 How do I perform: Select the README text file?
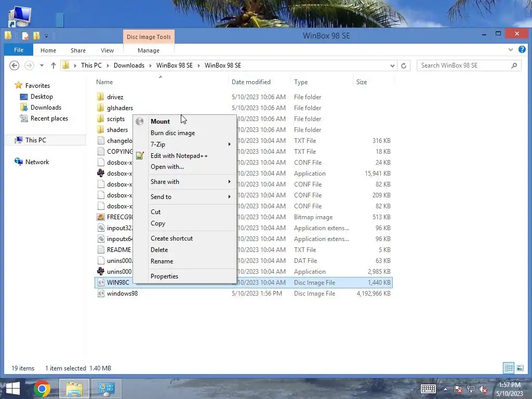[x=118, y=250]
